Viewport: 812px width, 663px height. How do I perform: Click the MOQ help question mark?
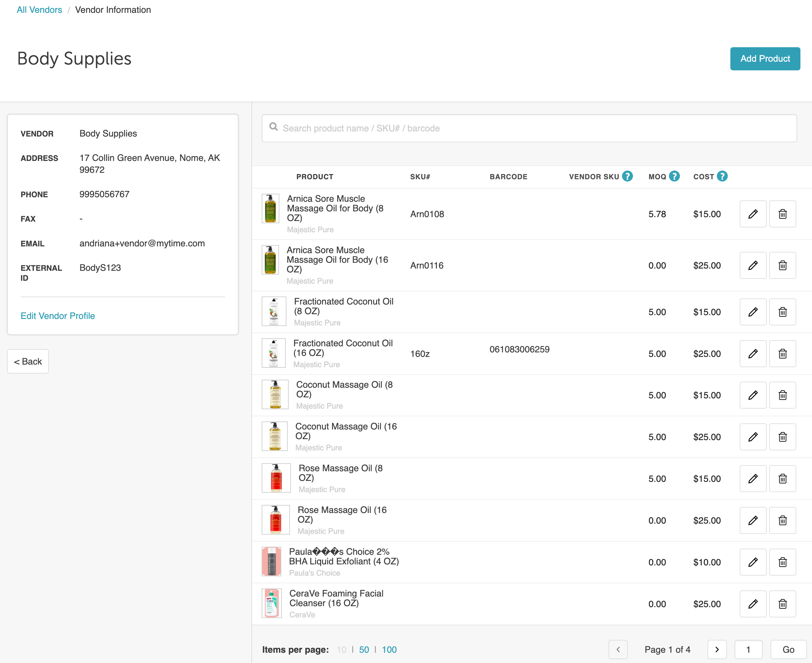[x=674, y=176]
